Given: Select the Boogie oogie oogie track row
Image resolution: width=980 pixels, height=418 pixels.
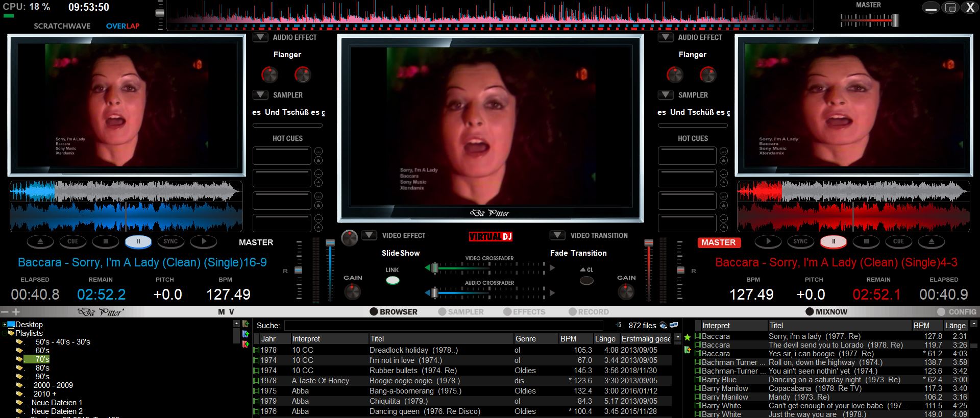Looking at the screenshot, I should (x=463, y=381).
